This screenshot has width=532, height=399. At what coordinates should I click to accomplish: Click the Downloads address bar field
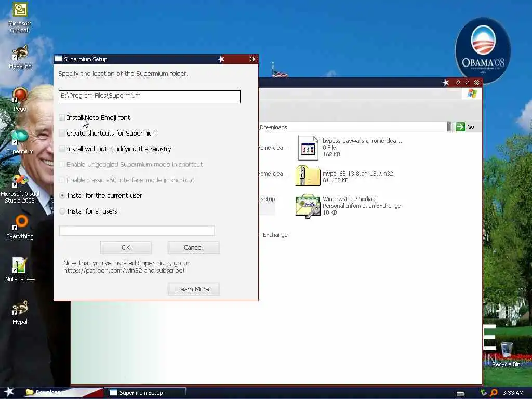(x=352, y=127)
